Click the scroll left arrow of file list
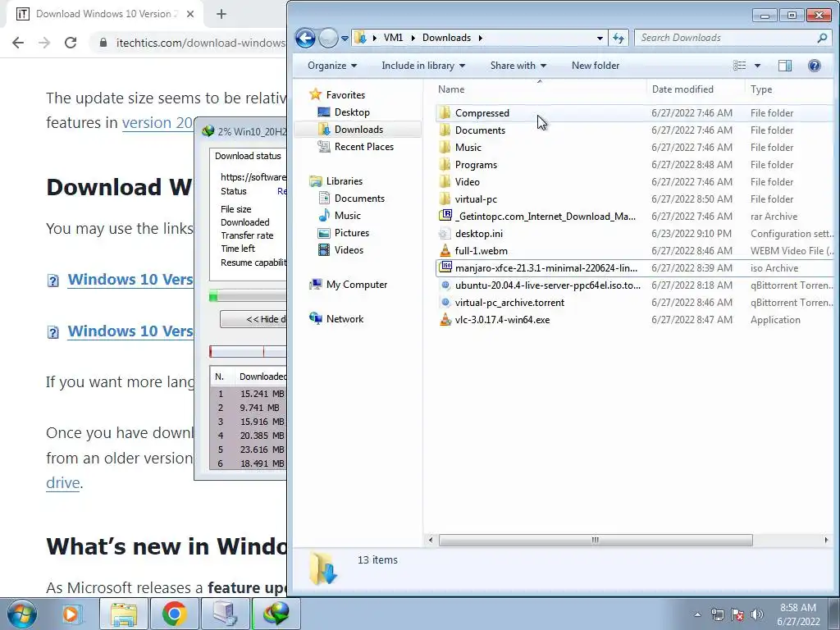Viewport: 840px width, 630px height. (431, 540)
